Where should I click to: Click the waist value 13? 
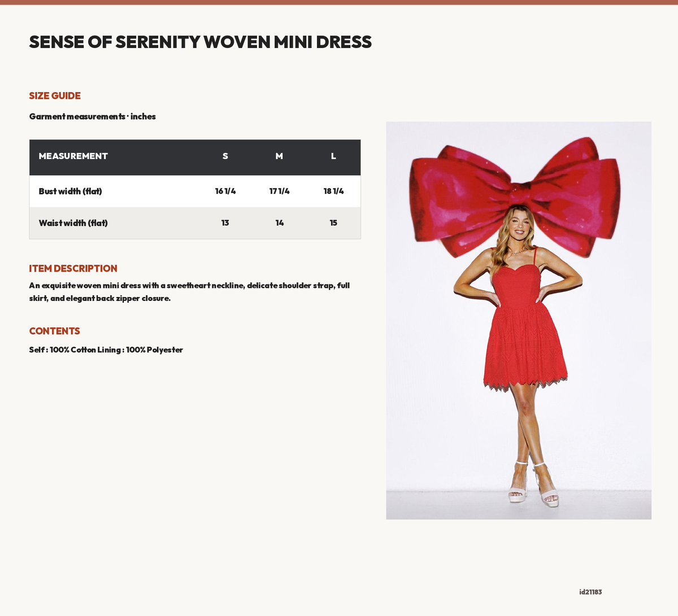click(225, 223)
